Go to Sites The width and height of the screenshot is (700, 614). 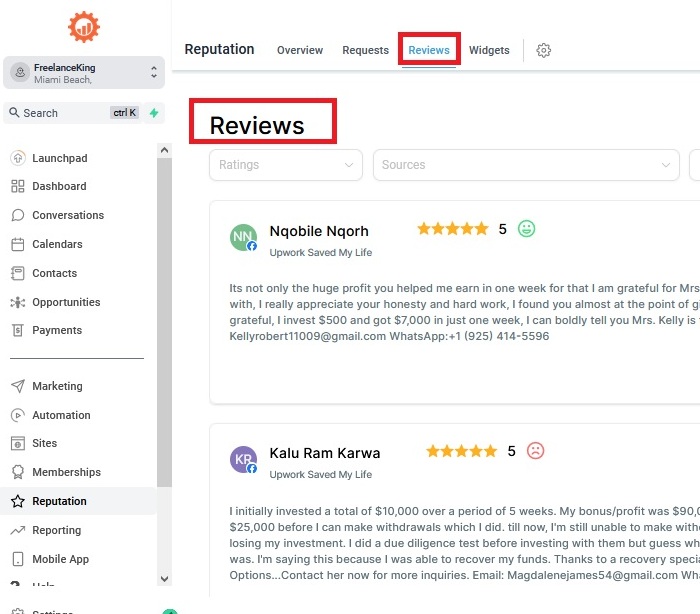[x=44, y=443]
